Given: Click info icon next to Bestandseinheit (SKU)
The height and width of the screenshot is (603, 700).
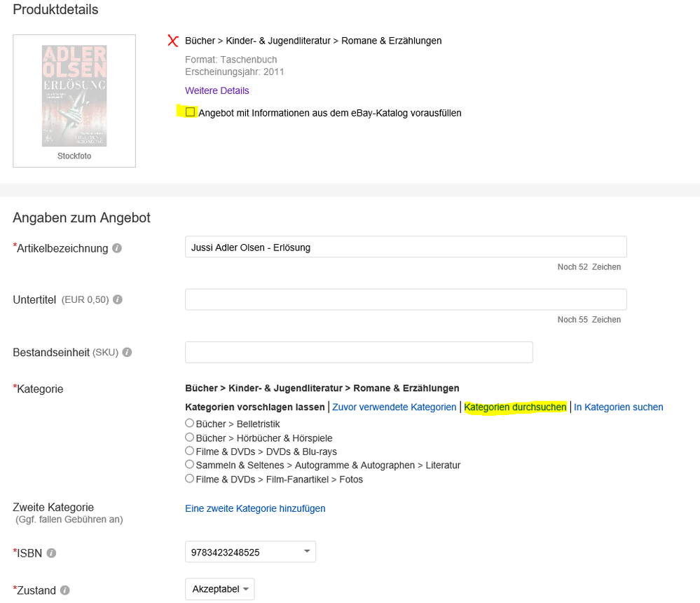Looking at the screenshot, I should (127, 353).
